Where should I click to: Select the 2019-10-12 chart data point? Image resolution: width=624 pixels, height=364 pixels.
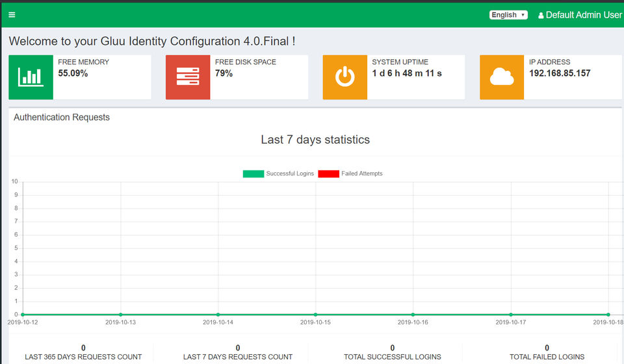23,315
